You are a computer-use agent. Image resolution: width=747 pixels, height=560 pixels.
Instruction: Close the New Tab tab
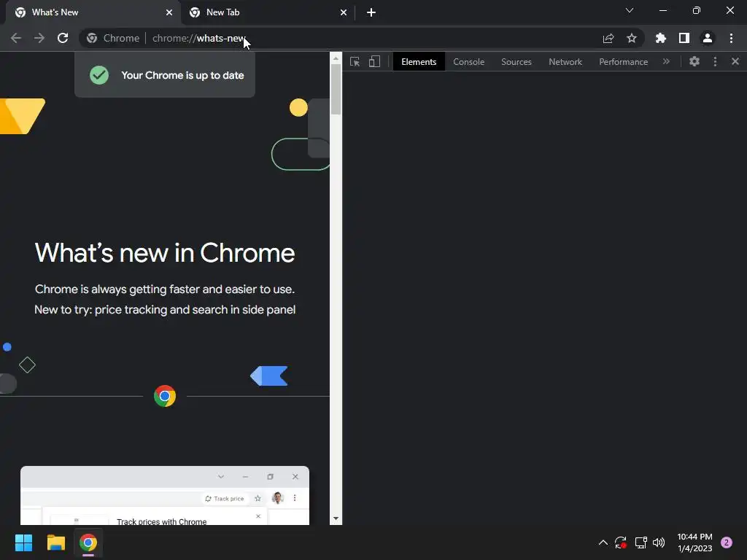pyautogui.click(x=344, y=12)
